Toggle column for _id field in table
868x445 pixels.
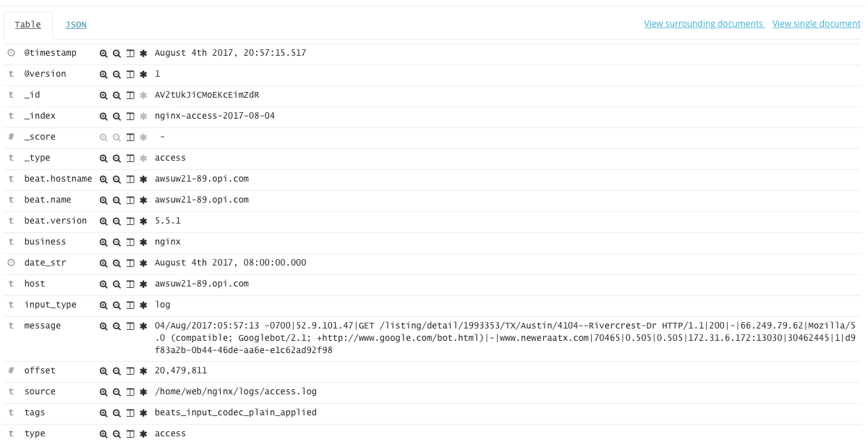click(130, 96)
